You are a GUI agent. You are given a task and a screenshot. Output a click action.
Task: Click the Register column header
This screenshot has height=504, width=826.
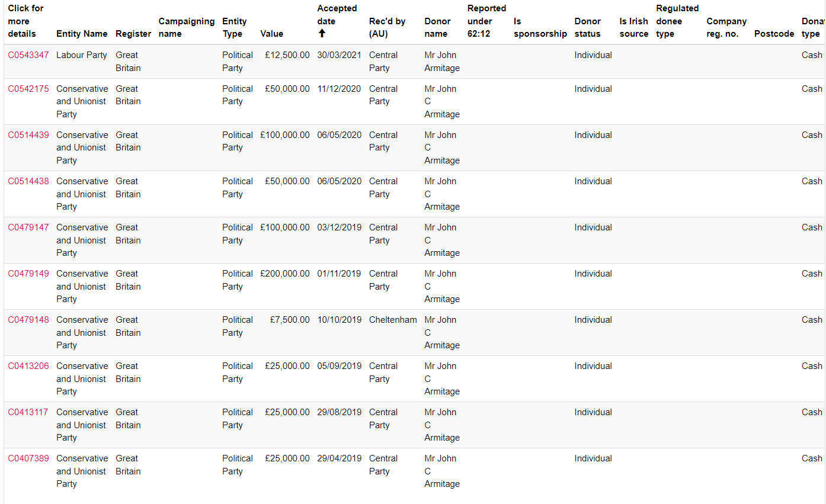(133, 34)
